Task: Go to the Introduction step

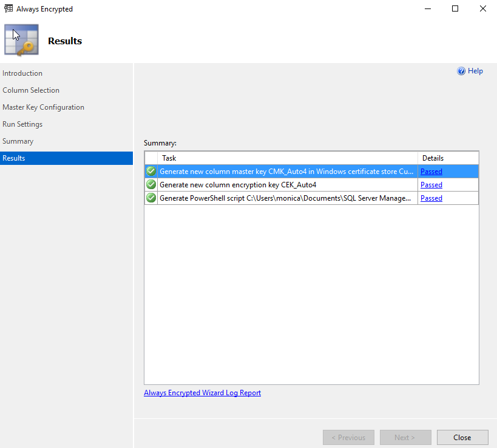Action: pyautogui.click(x=22, y=73)
